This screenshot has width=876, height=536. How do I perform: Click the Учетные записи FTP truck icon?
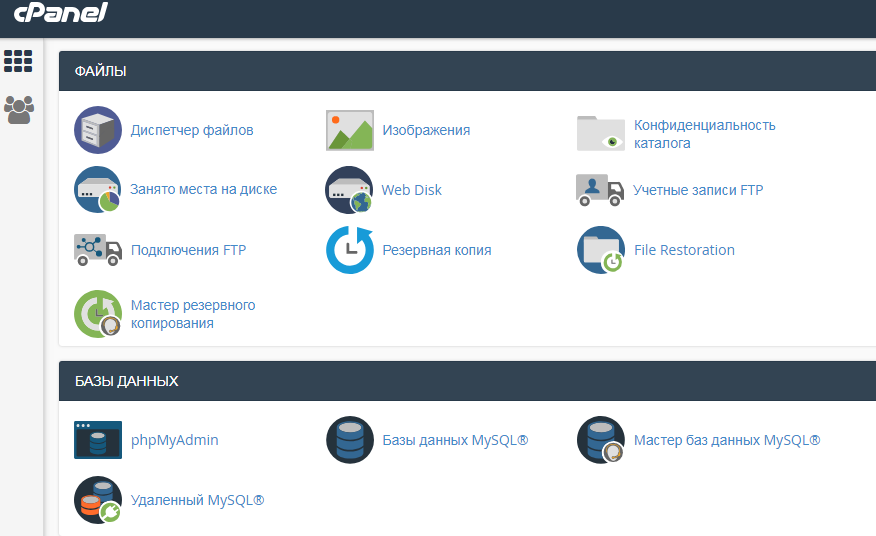[x=600, y=190]
